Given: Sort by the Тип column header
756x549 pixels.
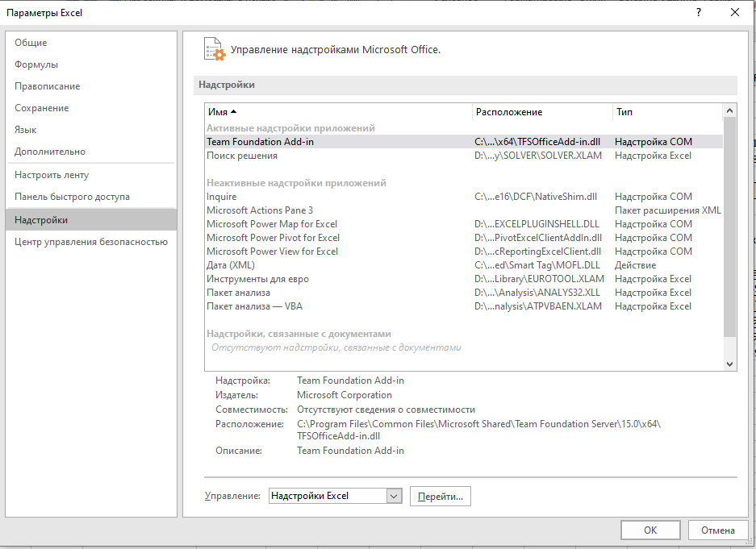Looking at the screenshot, I should (x=668, y=112).
